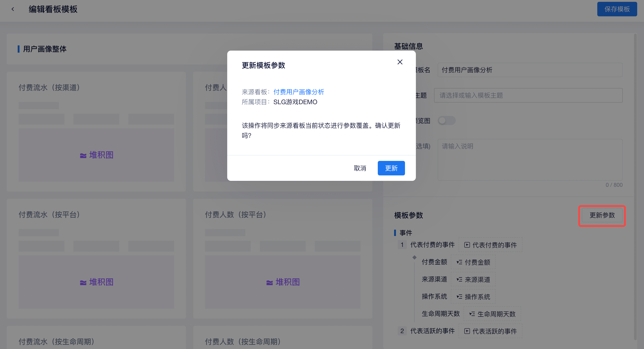Click the property icon in 付费金额 tag
Screen dimensions: 644x349
pos(459,262)
